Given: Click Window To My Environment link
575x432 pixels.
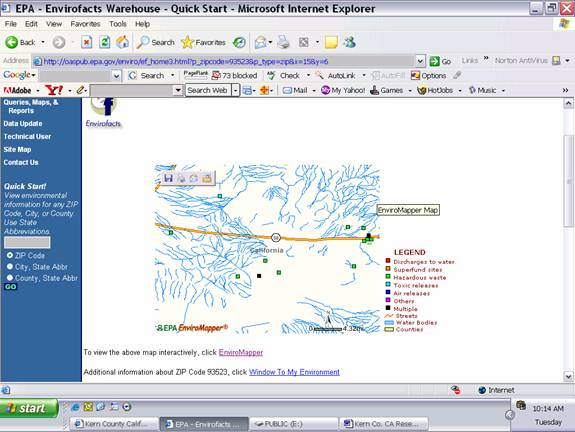Looking at the screenshot, I should [294, 372].
